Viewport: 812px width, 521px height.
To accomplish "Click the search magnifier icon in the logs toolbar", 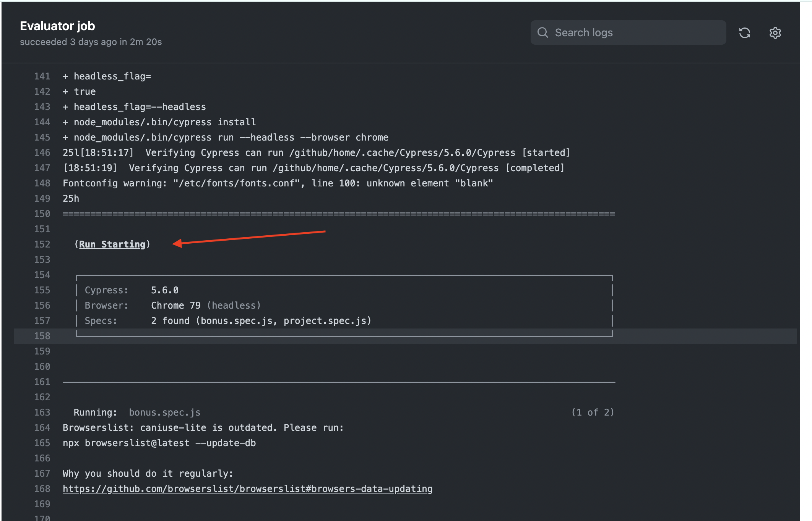I will tap(544, 32).
